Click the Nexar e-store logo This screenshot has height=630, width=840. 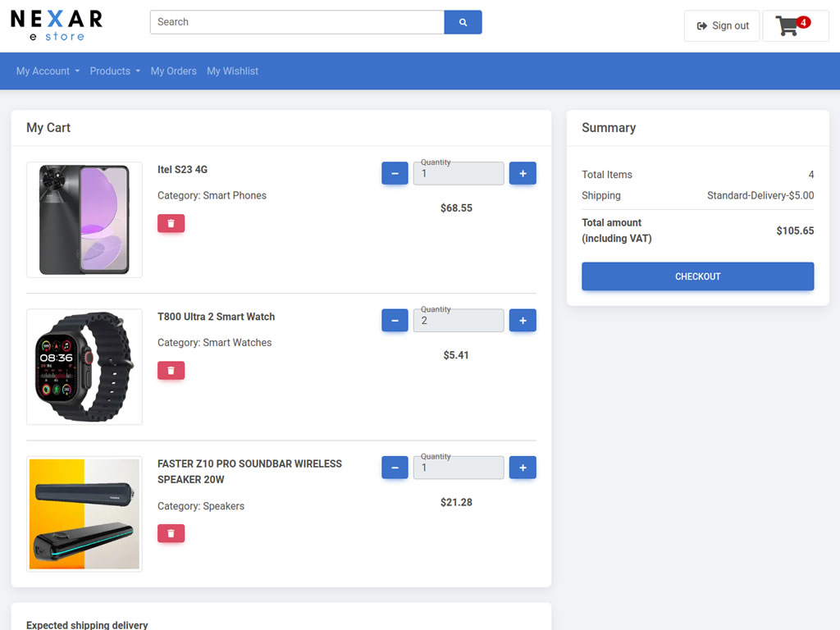57,25
